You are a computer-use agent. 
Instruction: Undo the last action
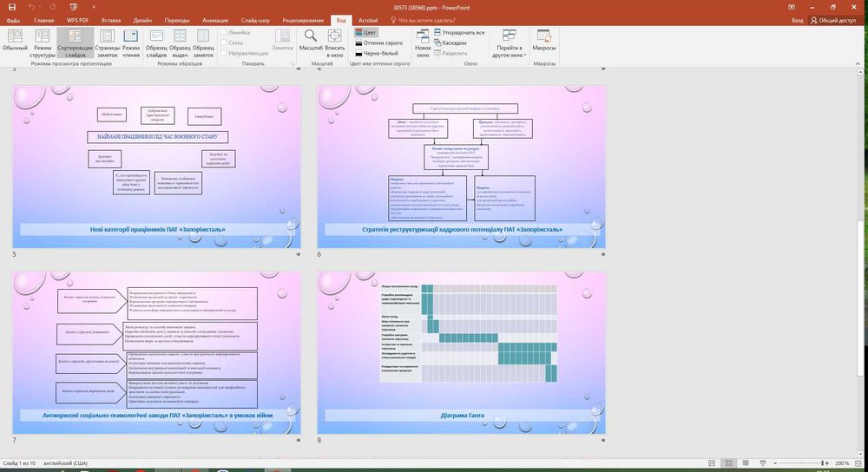(31, 7)
